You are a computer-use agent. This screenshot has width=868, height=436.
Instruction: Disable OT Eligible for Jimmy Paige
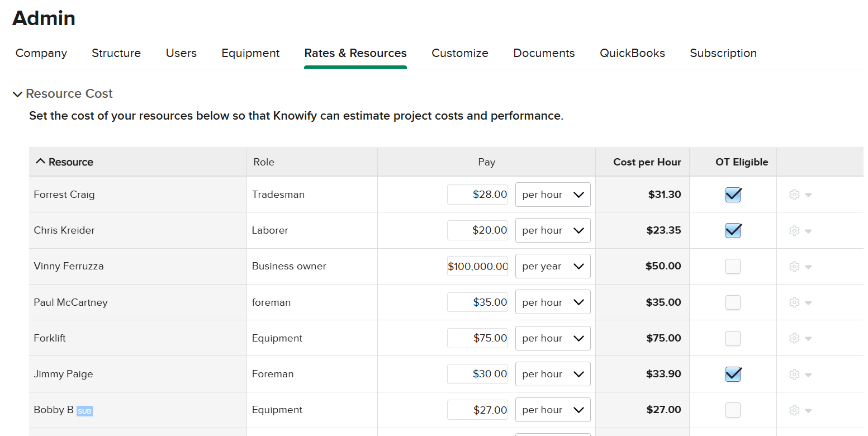(733, 374)
